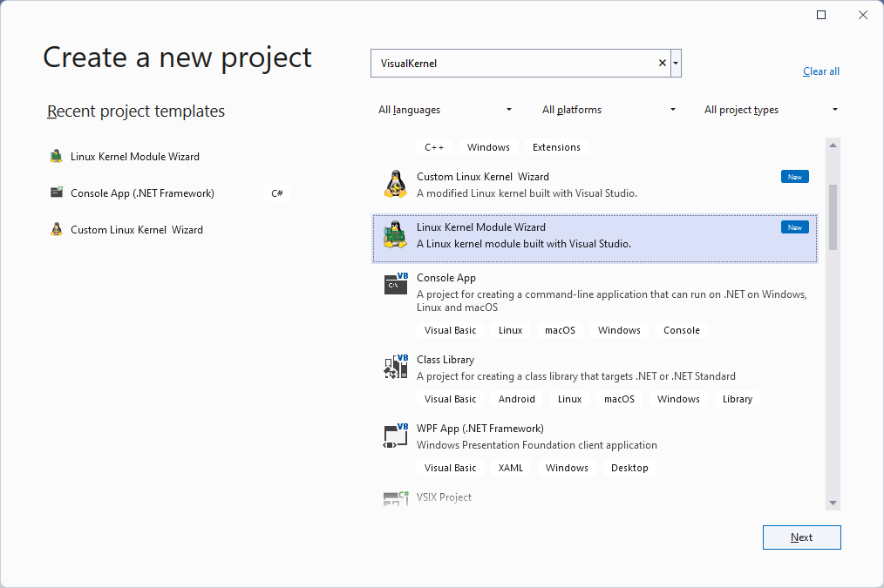This screenshot has width=884, height=588.
Task: Click the scrollbar down arrow in template list
Action: click(x=833, y=503)
